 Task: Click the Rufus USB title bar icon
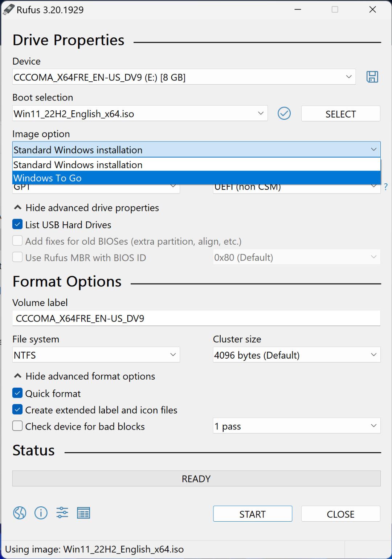pos(8,10)
